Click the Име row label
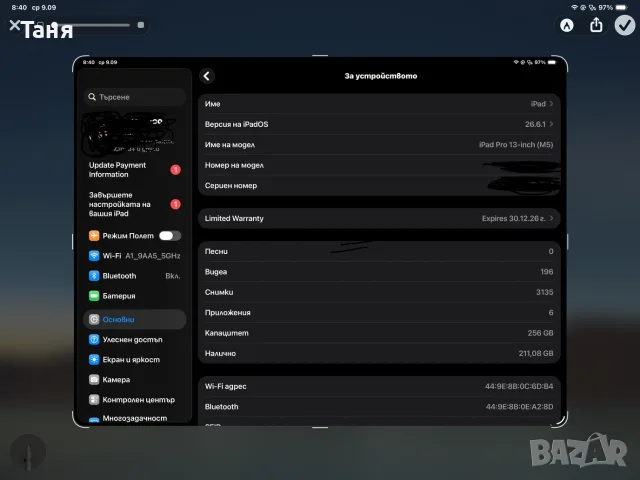 pos(212,104)
